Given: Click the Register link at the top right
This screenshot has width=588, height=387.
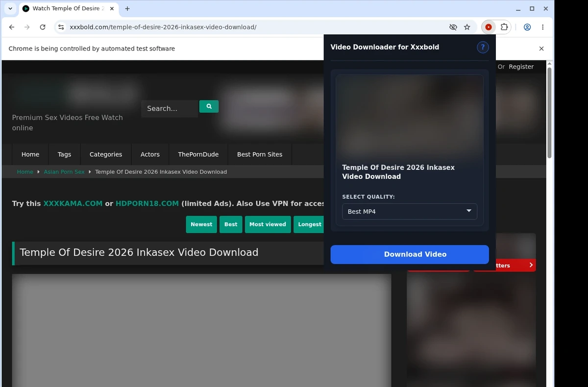Looking at the screenshot, I should pos(521,67).
